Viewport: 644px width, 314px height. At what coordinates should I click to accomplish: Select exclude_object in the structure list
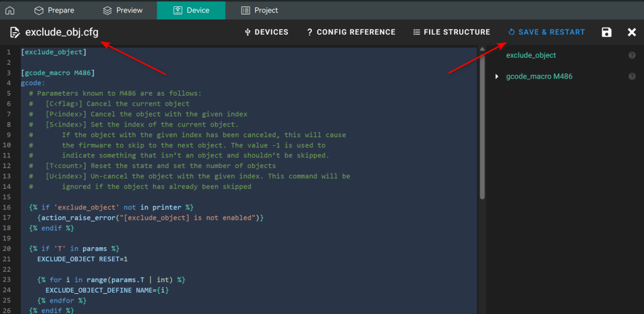(531, 55)
